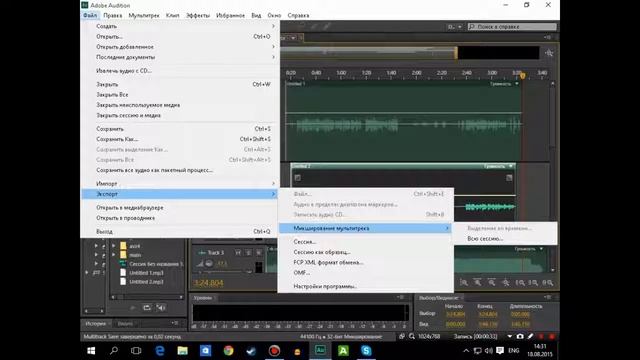Viewport: 640px width, 360px height.
Task: Click the red stop recording icon in the status bar
Action: pyautogui.click(x=551, y=337)
